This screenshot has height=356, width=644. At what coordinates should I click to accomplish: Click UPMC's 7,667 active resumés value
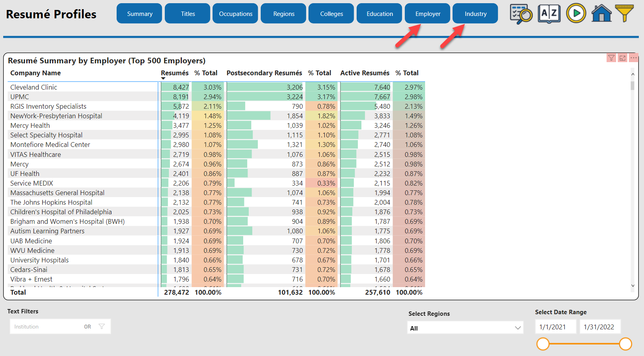click(x=382, y=97)
